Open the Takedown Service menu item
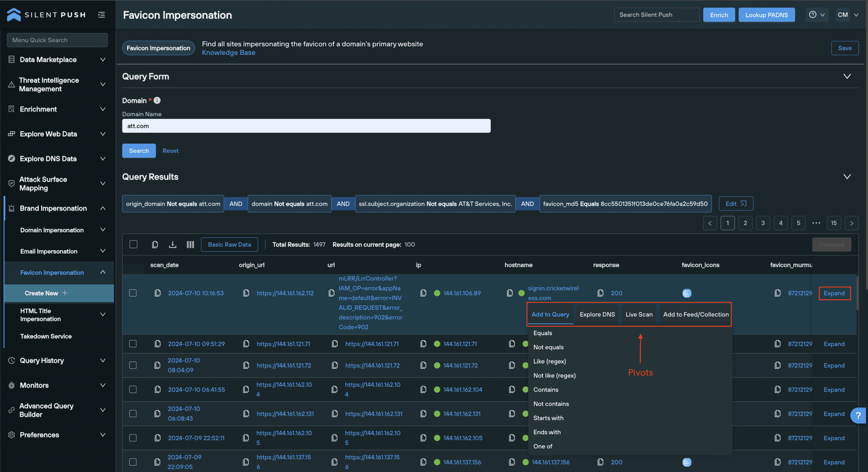The width and height of the screenshot is (868, 472). pyautogui.click(x=46, y=336)
